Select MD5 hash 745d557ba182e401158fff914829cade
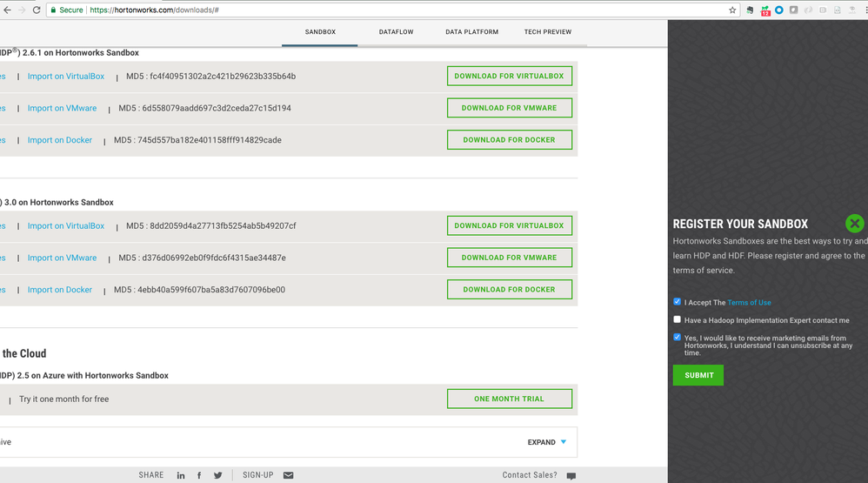This screenshot has width=868, height=483. pos(210,140)
